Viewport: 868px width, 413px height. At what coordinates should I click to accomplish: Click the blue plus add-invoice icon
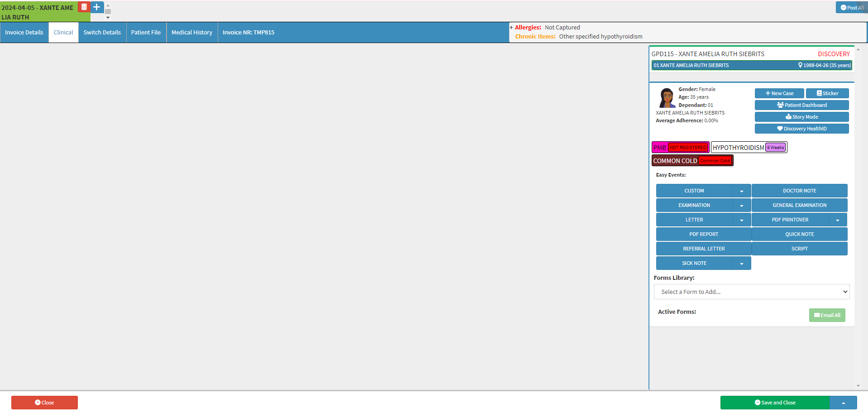pyautogui.click(x=97, y=7)
